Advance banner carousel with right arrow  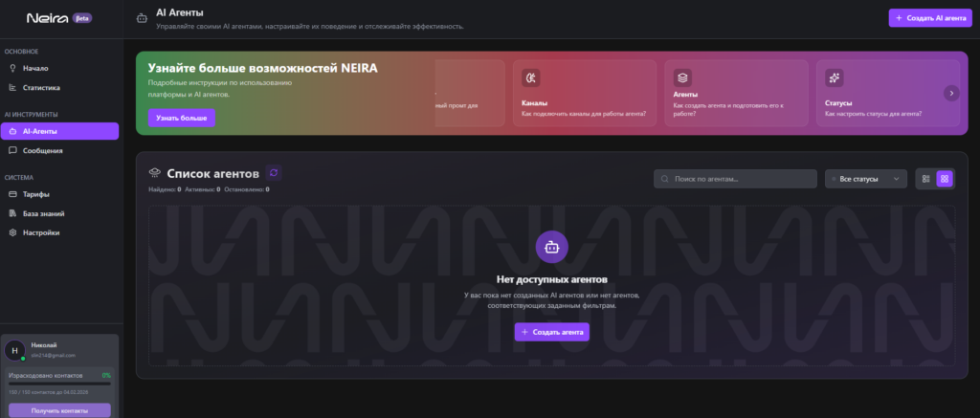point(951,93)
